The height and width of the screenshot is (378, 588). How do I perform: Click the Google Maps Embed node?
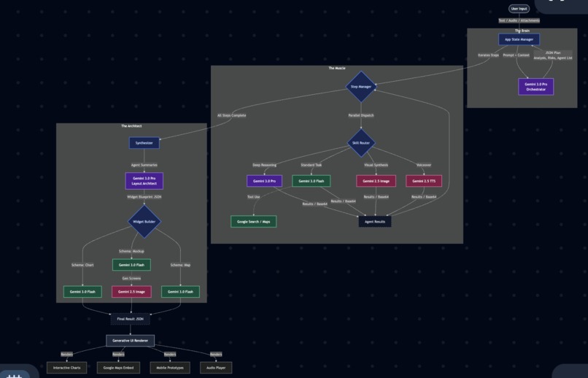118,368
